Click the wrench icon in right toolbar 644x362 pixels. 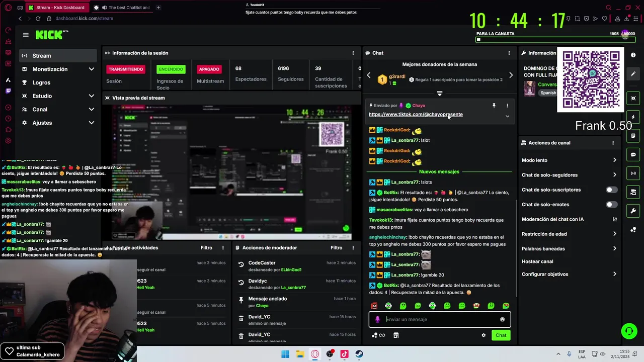coord(633,211)
